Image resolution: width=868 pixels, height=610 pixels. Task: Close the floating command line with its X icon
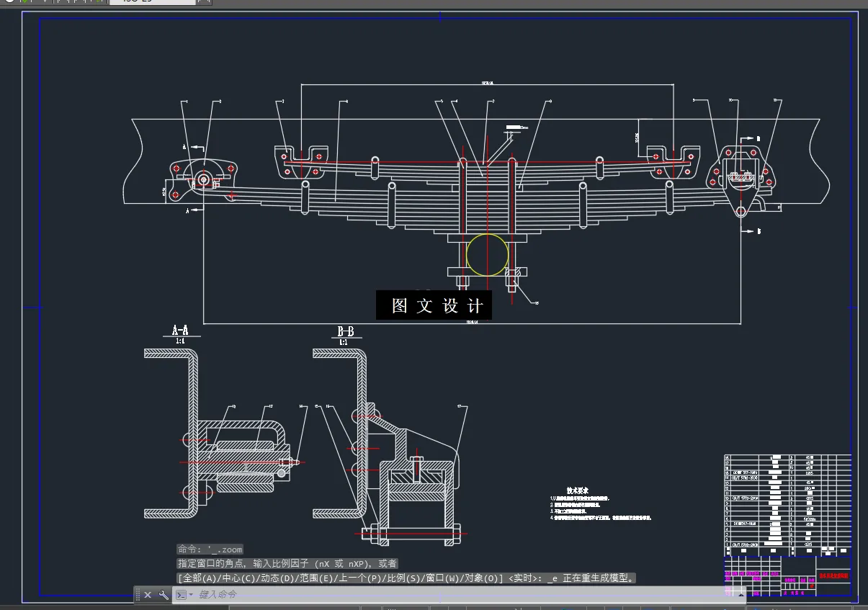[148, 595]
